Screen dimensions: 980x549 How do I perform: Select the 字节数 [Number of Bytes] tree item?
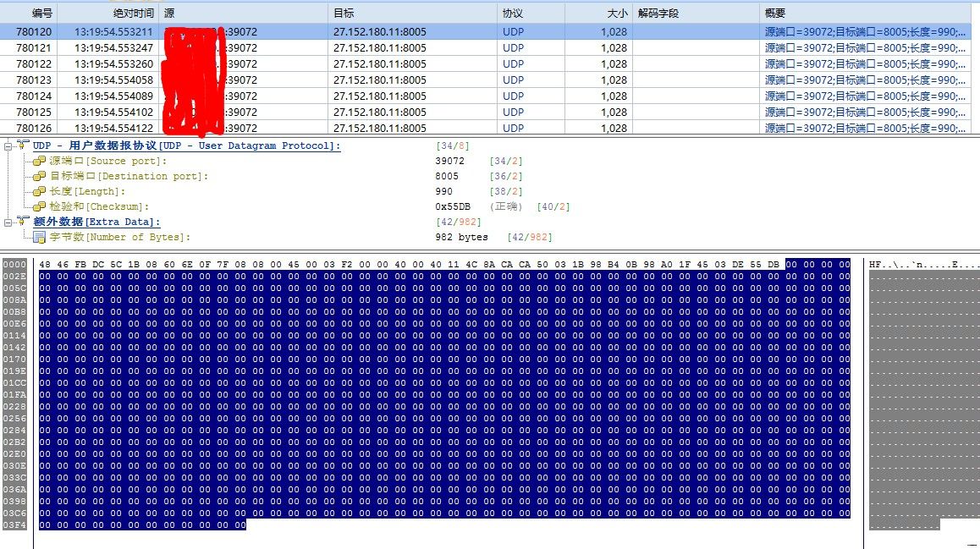tap(120, 238)
